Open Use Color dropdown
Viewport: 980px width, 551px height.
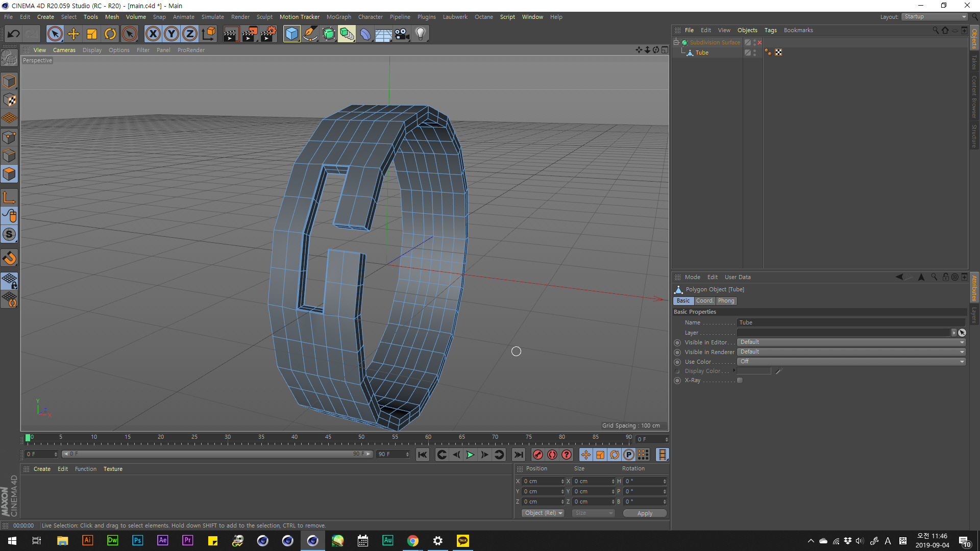point(851,362)
